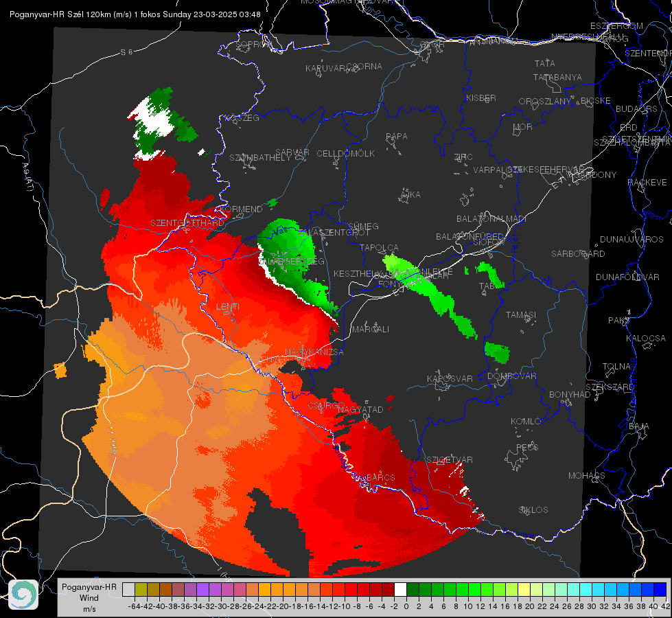The image size is (672, 618).
Task: Click the TATABANYA city label
Action: point(557,77)
